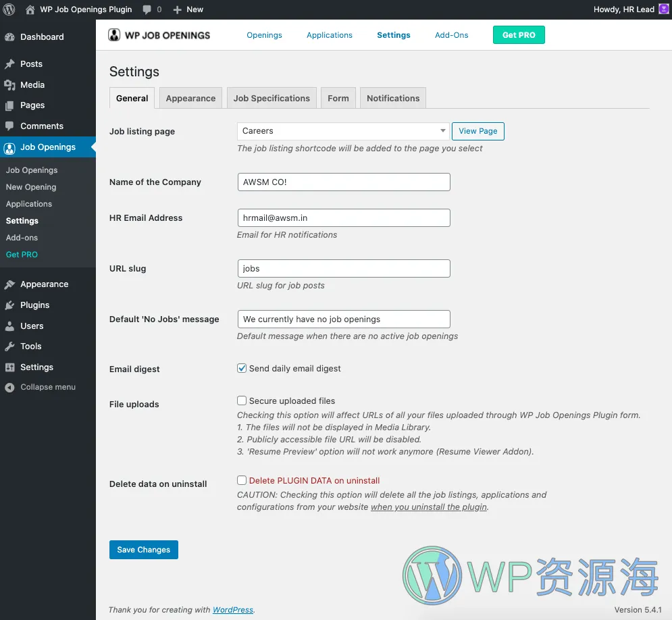Open the Job Specifications tab
Viewport: 672px width, 620px height.
point(272,98)
